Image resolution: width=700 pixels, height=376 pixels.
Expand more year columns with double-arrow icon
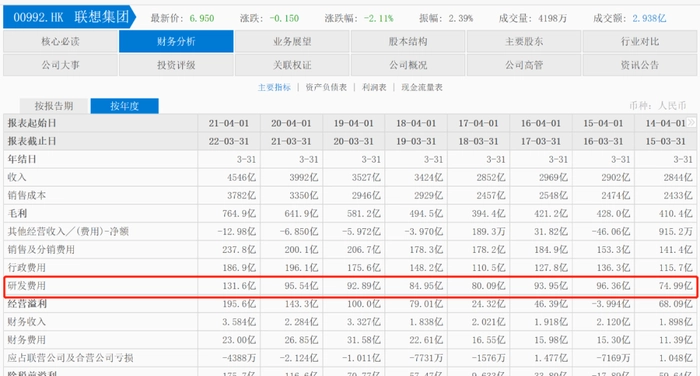pos(691,122)
